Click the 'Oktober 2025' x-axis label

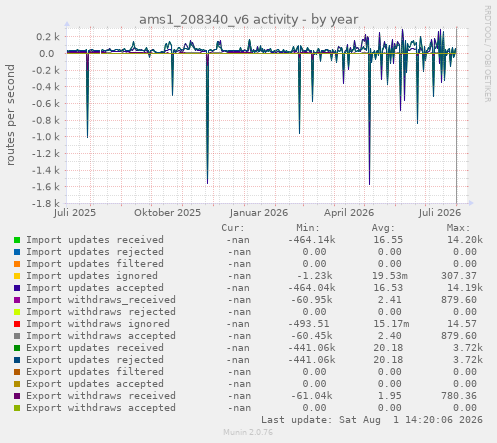tap(168, 213)
